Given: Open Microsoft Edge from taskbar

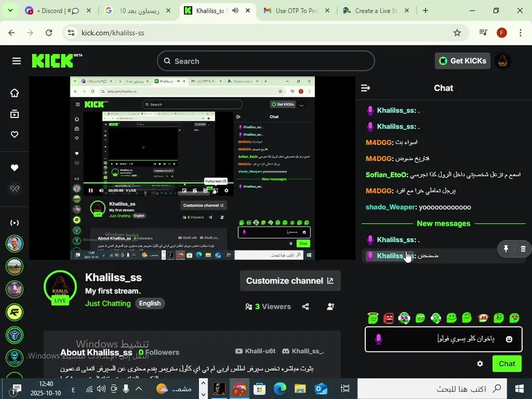Looking at the screenshot, I should 280,389.
